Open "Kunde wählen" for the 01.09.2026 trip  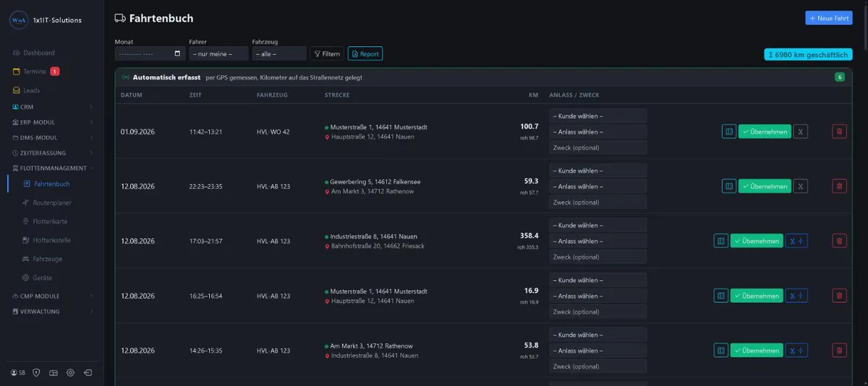(x=597, y=116)
